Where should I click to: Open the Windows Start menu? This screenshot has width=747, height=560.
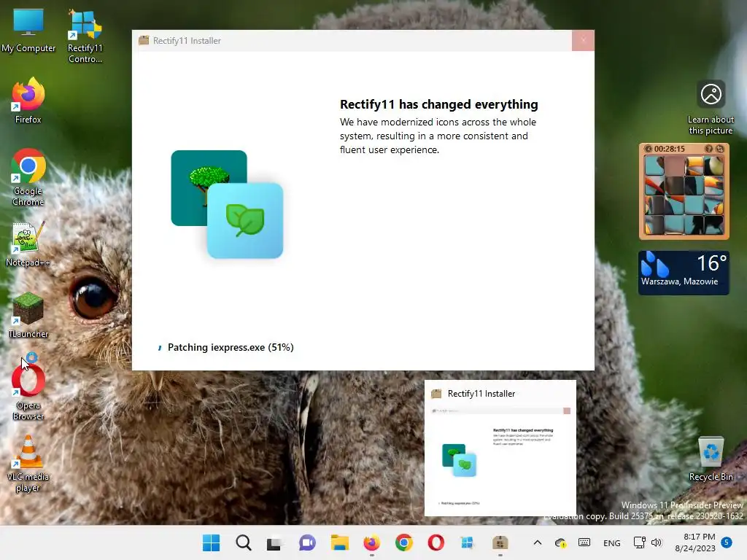tap(211, 542)
